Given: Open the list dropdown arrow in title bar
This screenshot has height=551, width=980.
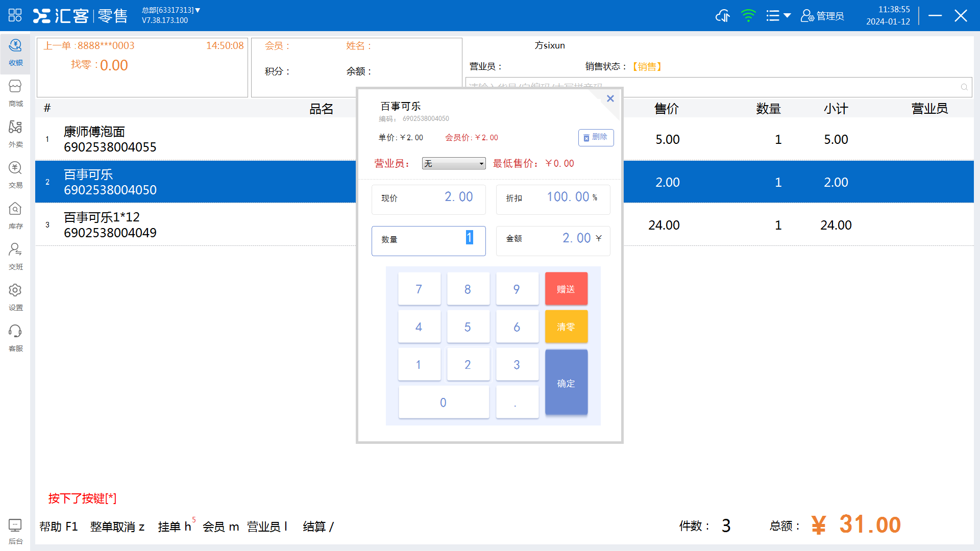Looking at the screenshot, I should [778, 16].
